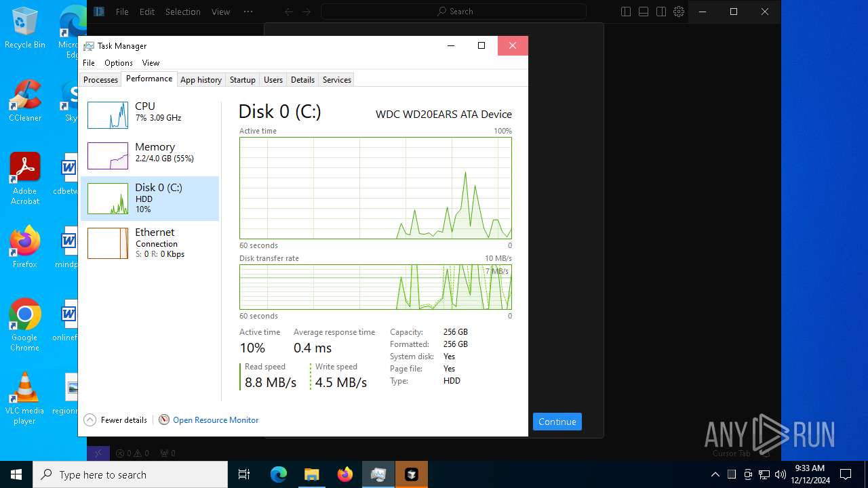This screenshot has width=868, height=488.
Task: Open the Adobe Acrobat desktop shortcut
Action: click(x=25, y=178)
